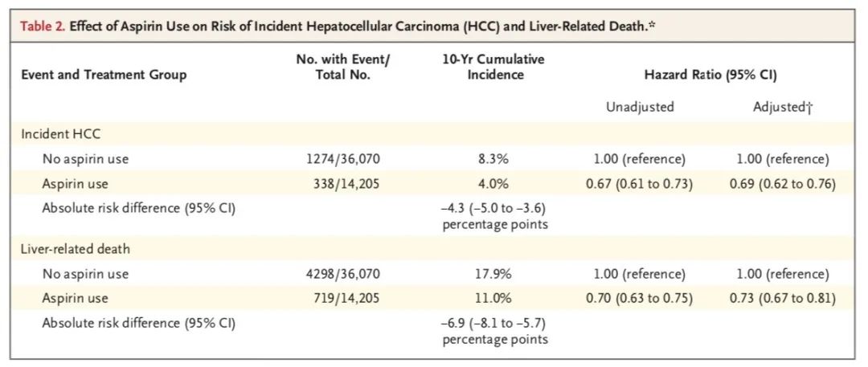Select the −6.9 absolute risk difference value
The width and height of the screenshot is (868, 367).
(495, 331)
